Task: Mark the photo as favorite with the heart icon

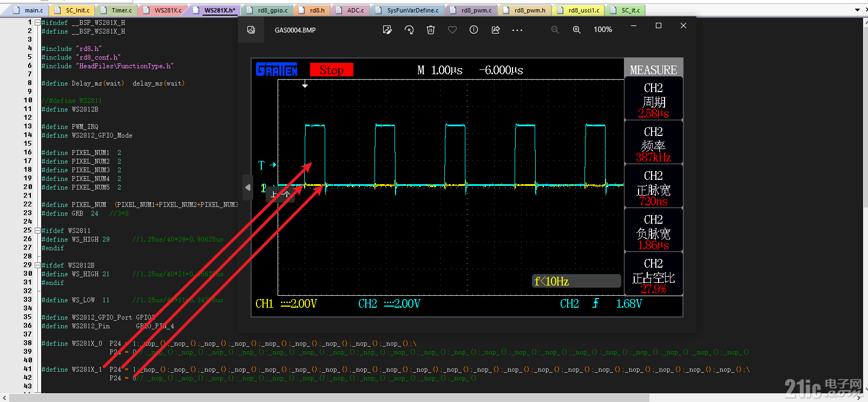Action: click(x=452, y=30)
